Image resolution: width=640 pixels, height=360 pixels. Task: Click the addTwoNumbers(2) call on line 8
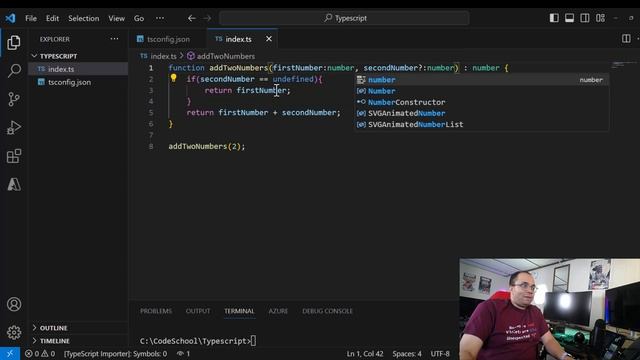tap(207, 146)
